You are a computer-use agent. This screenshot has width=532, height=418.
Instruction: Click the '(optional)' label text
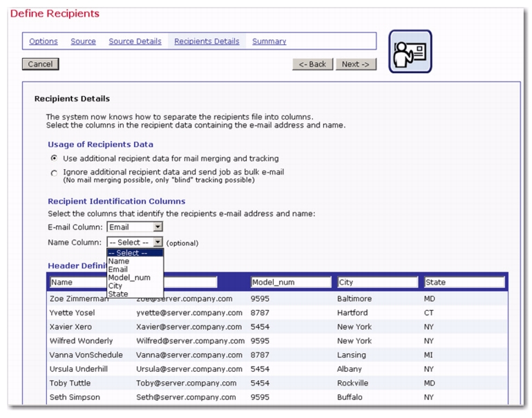[182, 243]
